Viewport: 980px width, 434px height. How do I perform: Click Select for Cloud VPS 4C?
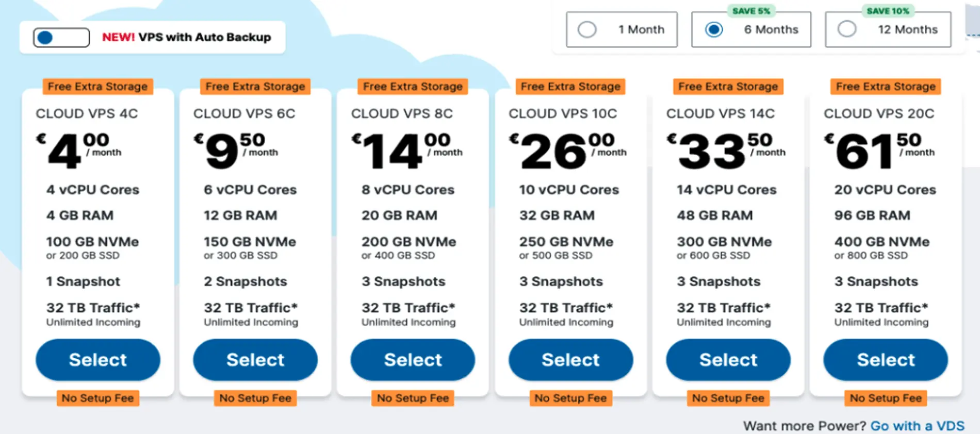click(97, 360)
